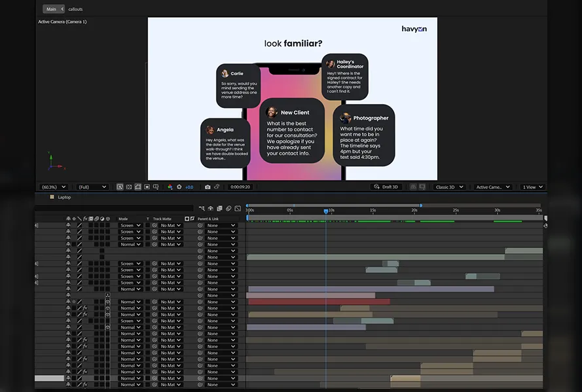
Task: Click the Reset Exposure icon
Action: pos(179,187)
